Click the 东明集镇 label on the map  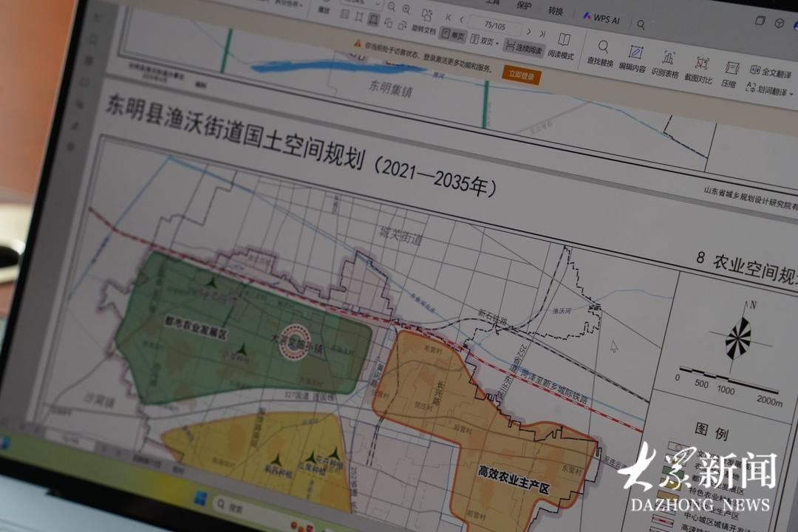pos(391,88)
